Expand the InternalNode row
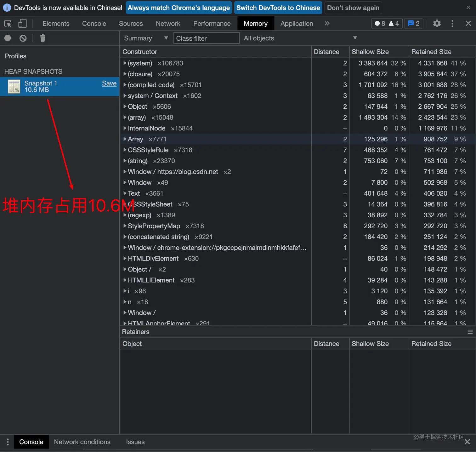Image resolution: width=476 pixels, height=452 pixels. coord(125,128)
